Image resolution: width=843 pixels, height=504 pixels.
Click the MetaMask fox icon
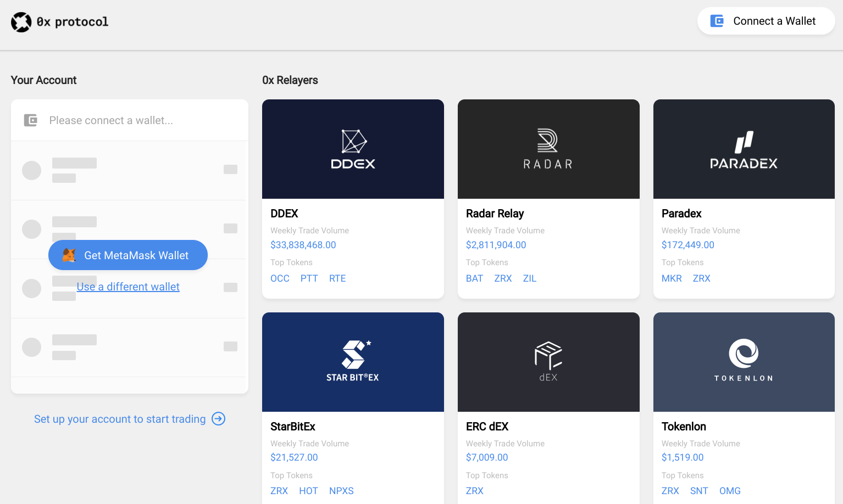pos(69,255)
